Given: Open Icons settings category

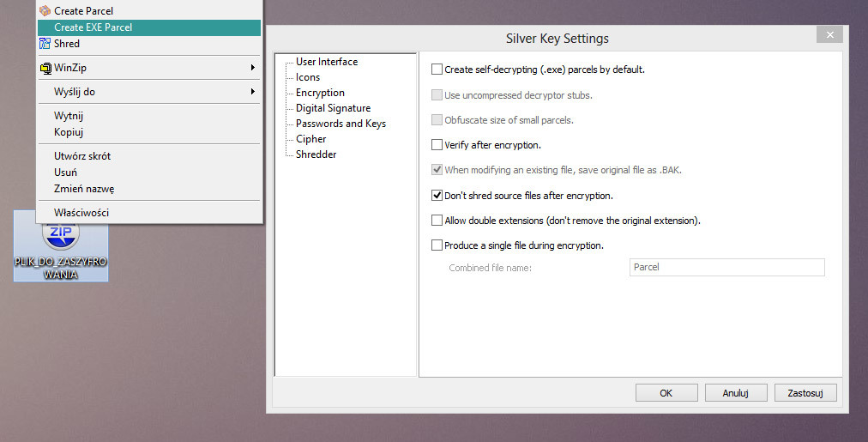Looking at the screenshot, I should point(308,77).
